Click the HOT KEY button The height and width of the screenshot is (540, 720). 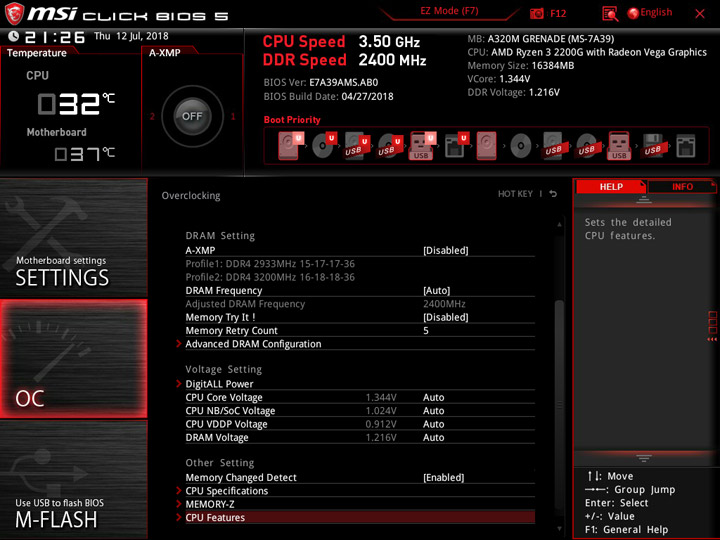(x=515, y=194)
